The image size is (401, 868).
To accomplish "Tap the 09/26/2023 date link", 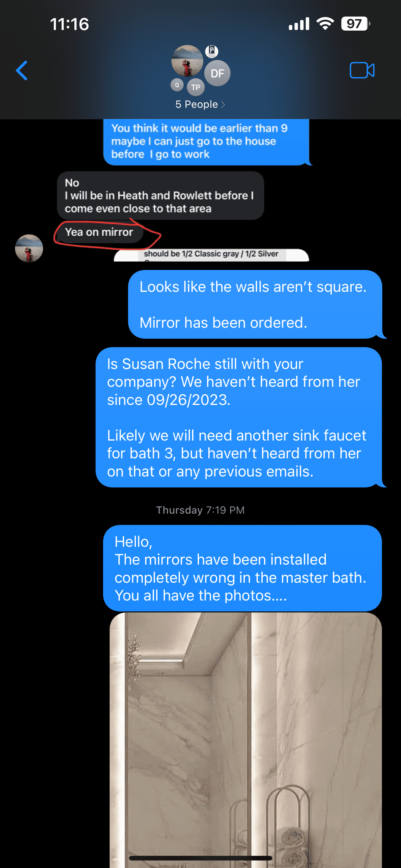I will [188, 400].
